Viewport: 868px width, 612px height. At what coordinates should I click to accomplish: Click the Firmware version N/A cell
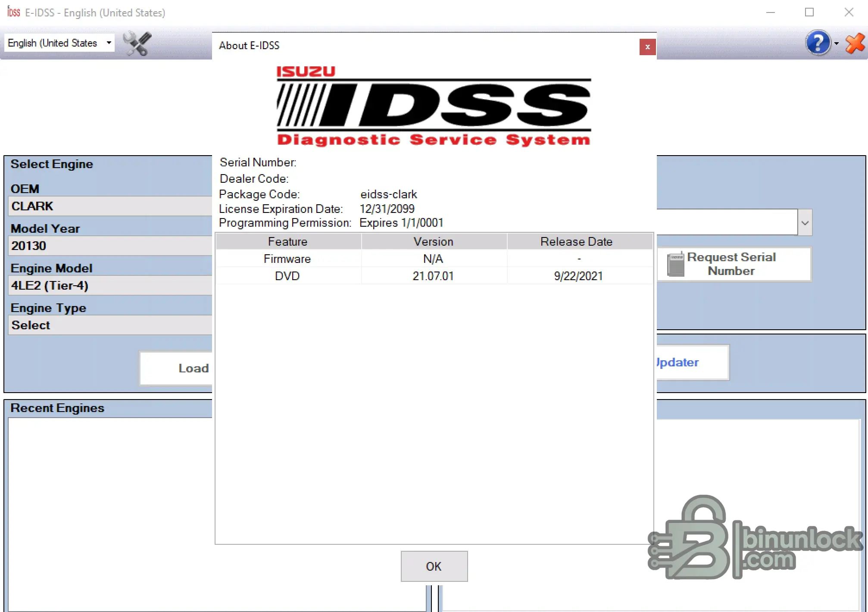pos(434,259)
